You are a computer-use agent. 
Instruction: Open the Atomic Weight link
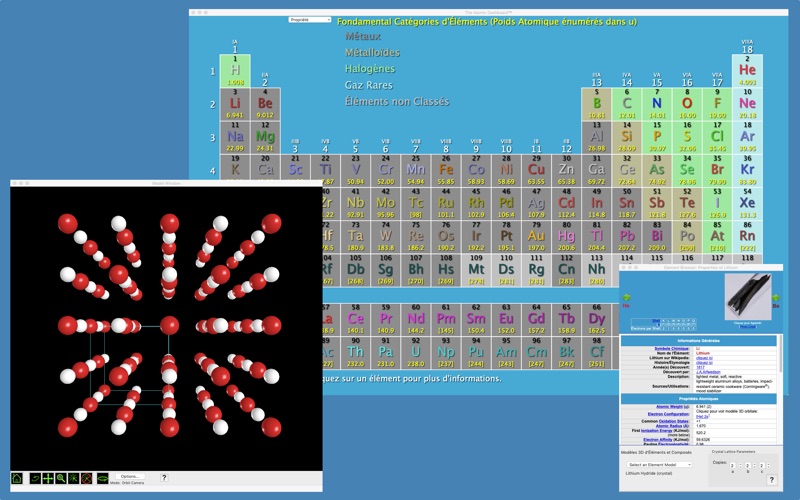669,407
